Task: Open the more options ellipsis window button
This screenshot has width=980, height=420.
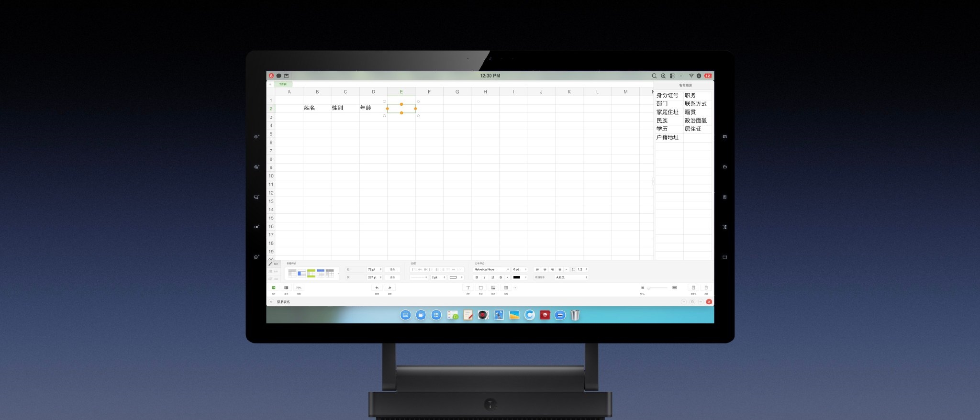Action: 683,302
